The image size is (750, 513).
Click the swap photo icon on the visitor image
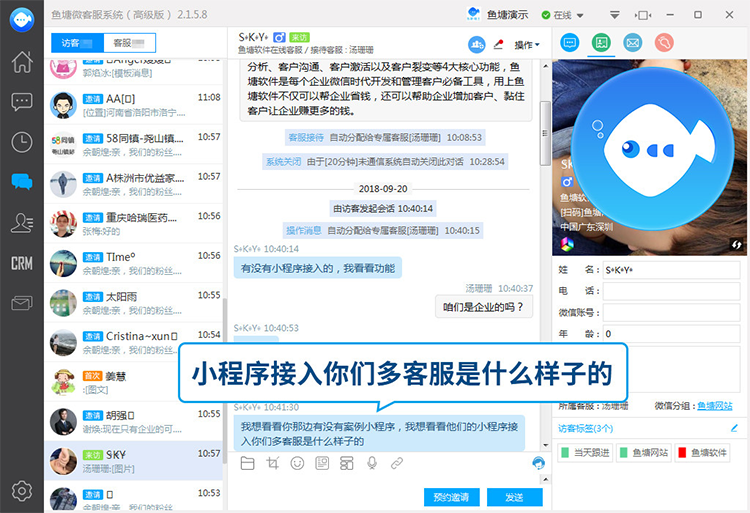click(x=736, y=245)
